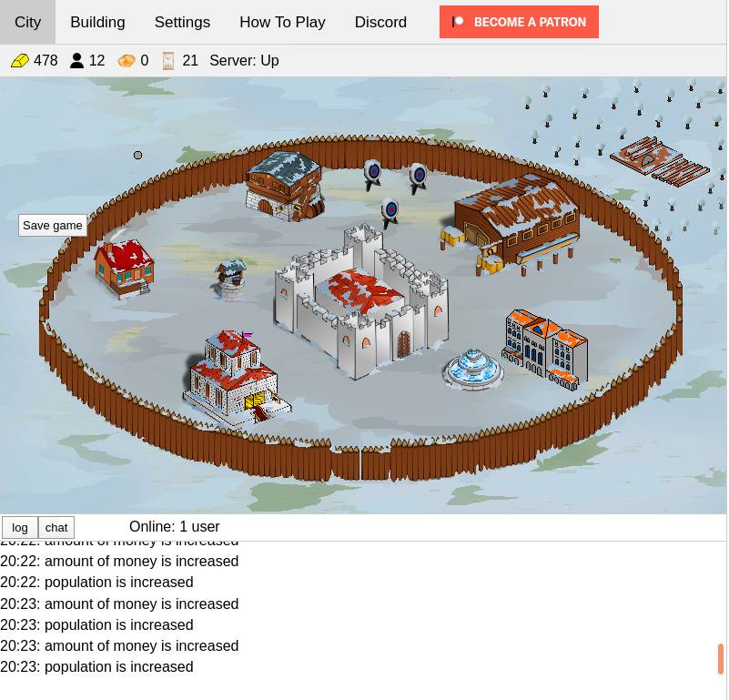The width and height of the screenshot is (729, 700).
Task: Click the population count 12
Action: pyautogui.click(x=96, y=60)
